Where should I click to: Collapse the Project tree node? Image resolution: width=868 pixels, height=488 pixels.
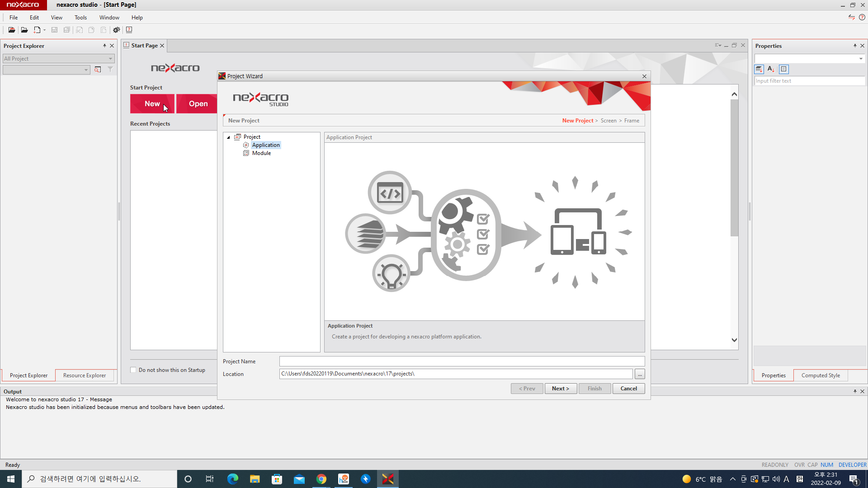click(x=228, y=137)
